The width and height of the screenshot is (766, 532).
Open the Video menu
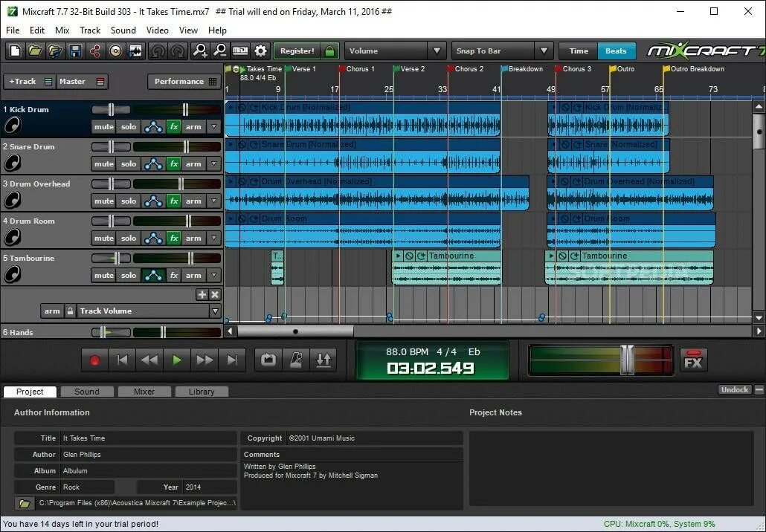pyautogui.click(x=158, y=30)
